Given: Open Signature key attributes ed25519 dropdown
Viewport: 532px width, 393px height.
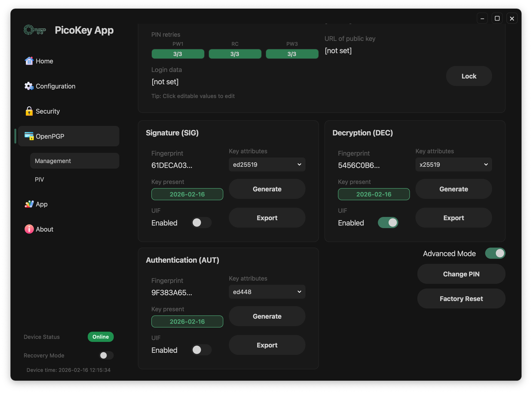Looking at the screenshot, I should click(267, 165).
